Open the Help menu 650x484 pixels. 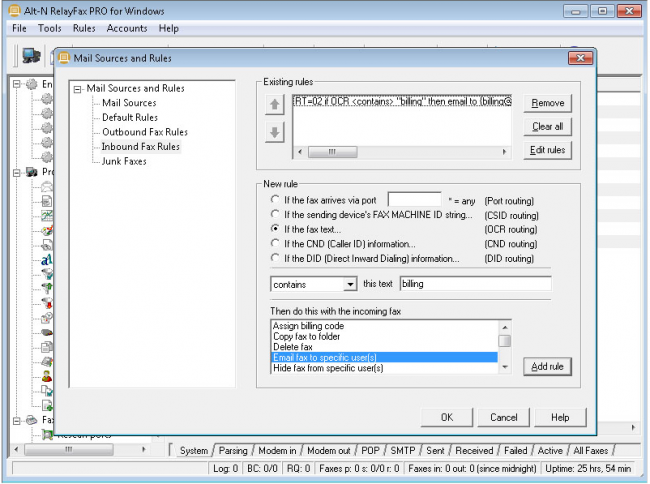[169, 28]
